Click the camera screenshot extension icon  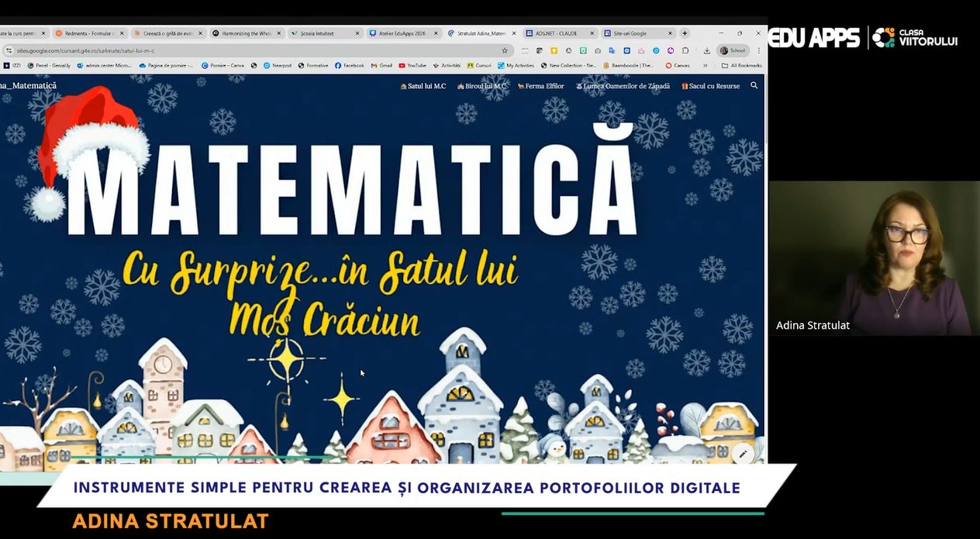click(x=598, y=50)
